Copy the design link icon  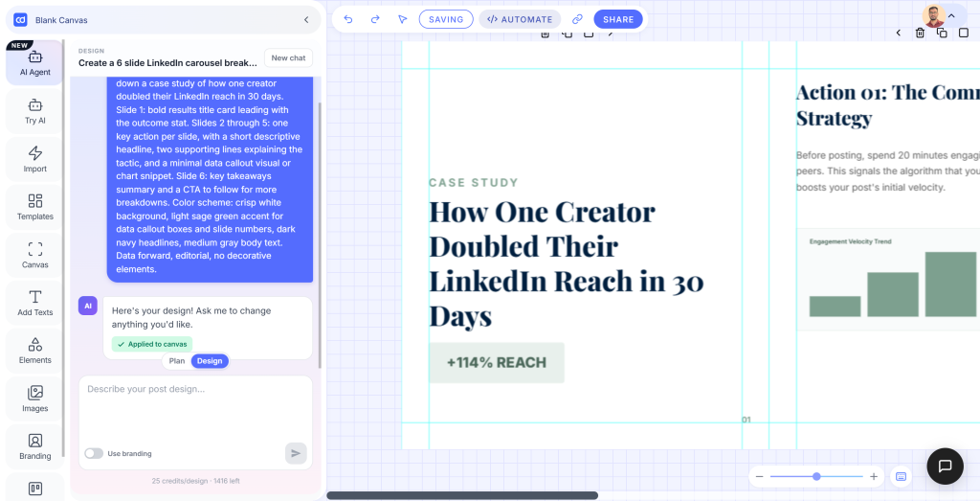[577, 19]
